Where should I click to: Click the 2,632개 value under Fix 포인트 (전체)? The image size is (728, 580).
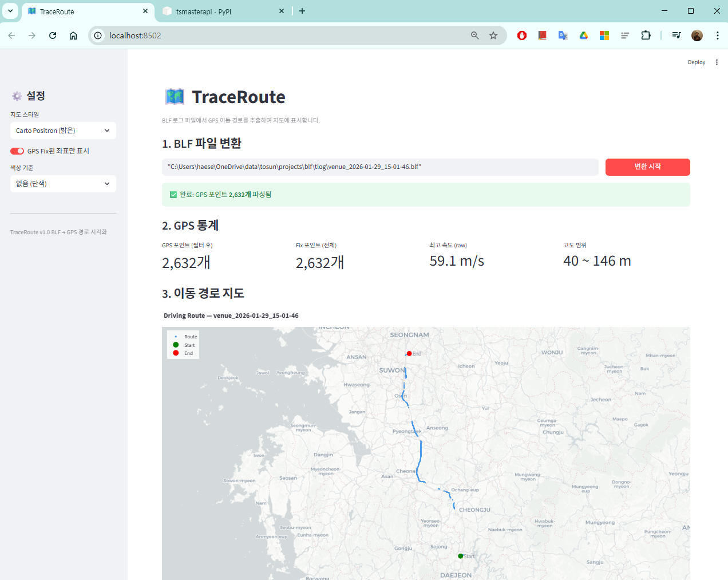click(x=320, y=262)
